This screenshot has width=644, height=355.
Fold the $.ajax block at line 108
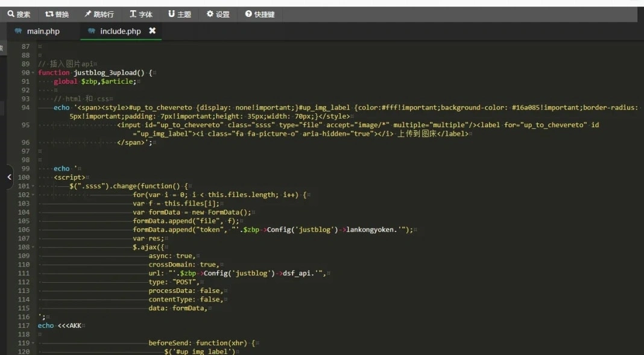point(33,247)
